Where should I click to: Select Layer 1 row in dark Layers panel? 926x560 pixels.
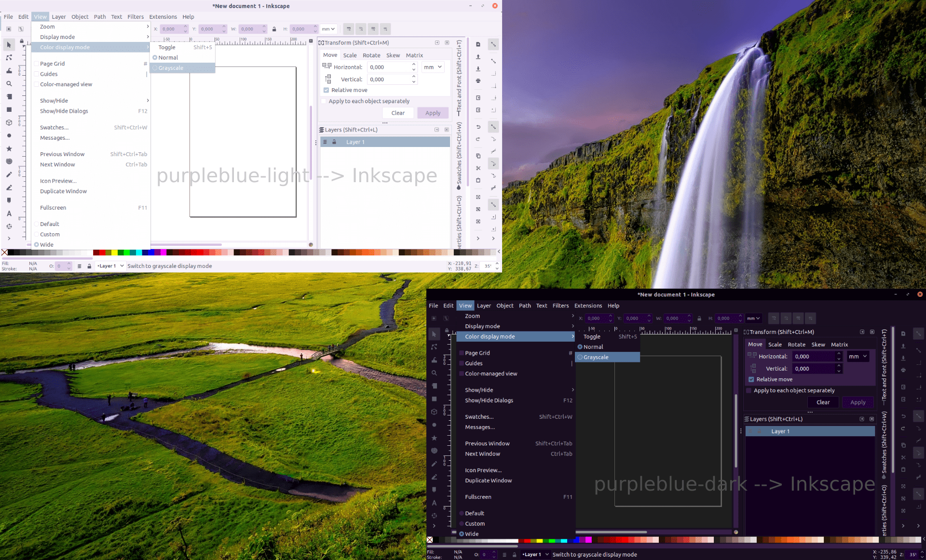[810, 431]
